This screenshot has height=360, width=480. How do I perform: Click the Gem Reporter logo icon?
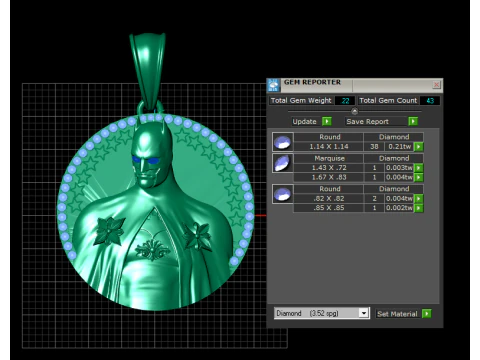click(273, 85)
